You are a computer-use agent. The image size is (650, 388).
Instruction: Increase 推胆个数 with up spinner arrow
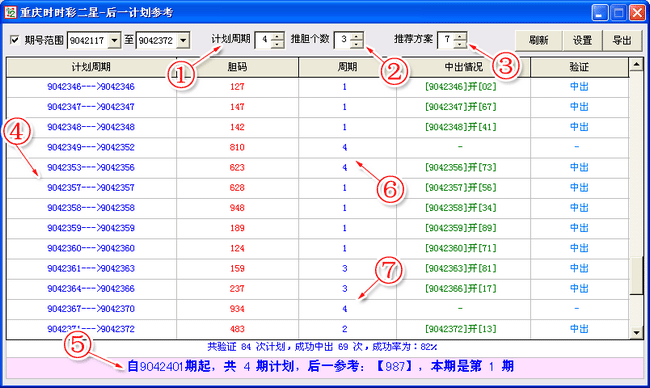click(x=357, y=36)
